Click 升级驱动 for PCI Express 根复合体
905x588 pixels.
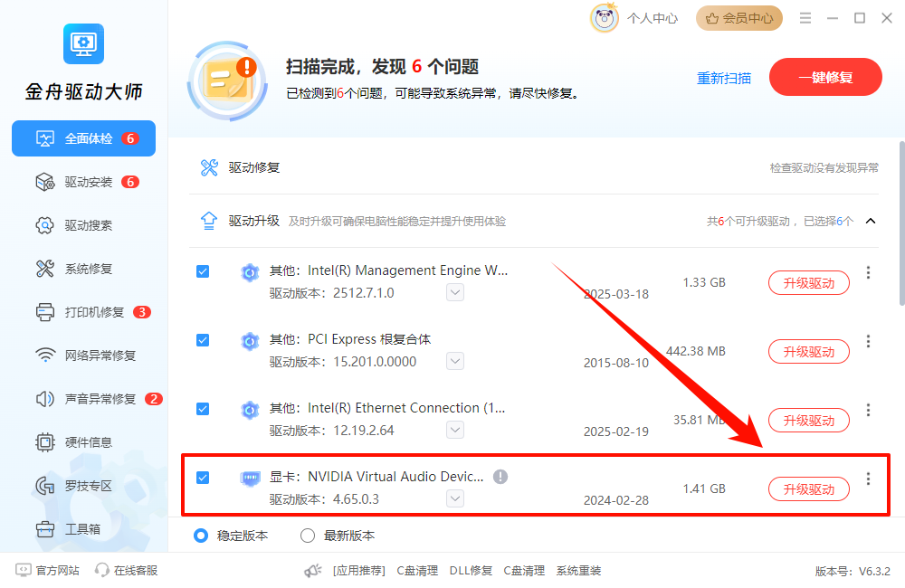808,351
